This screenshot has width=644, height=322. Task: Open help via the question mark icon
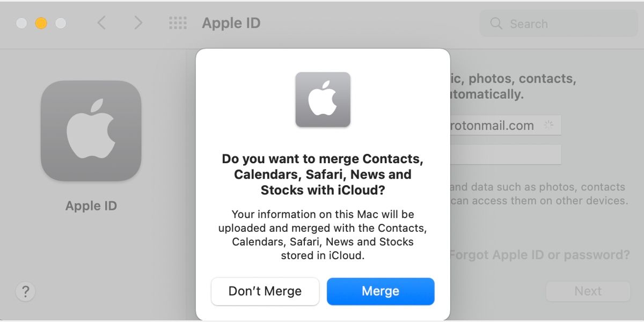click(25, 292)
